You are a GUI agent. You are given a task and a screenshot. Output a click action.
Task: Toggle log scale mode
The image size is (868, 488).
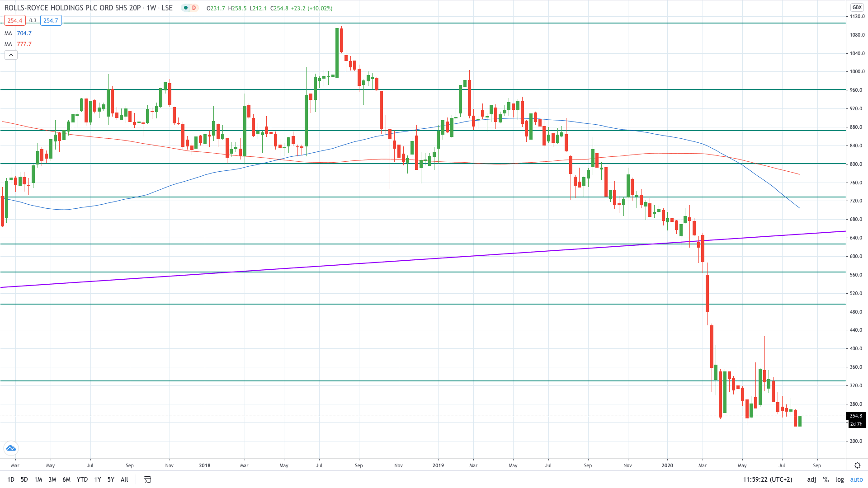coord(840,479)
